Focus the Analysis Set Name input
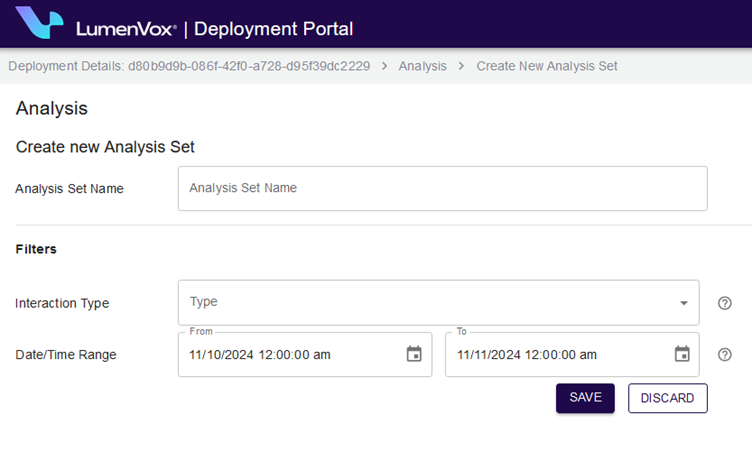Screen dimensions: 752x452 (442, 188)
